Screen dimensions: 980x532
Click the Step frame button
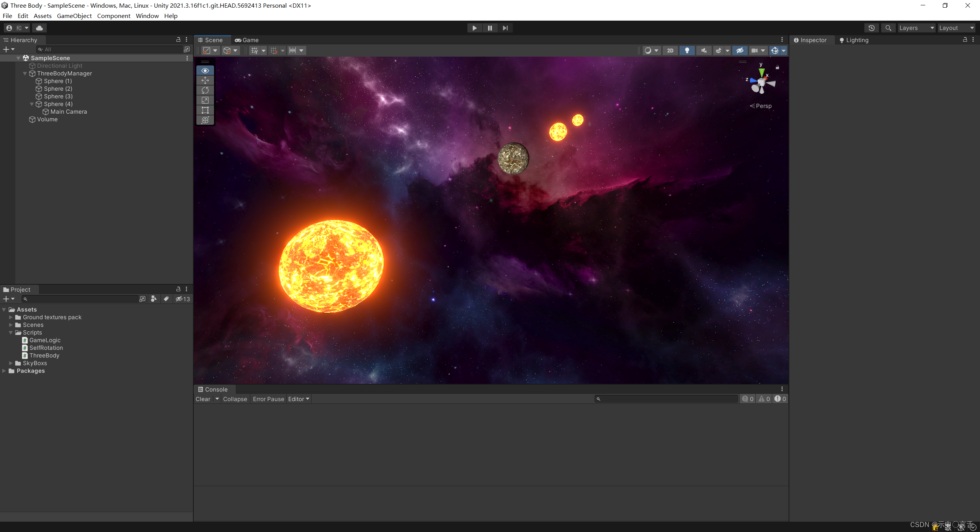tap(505, 28)
